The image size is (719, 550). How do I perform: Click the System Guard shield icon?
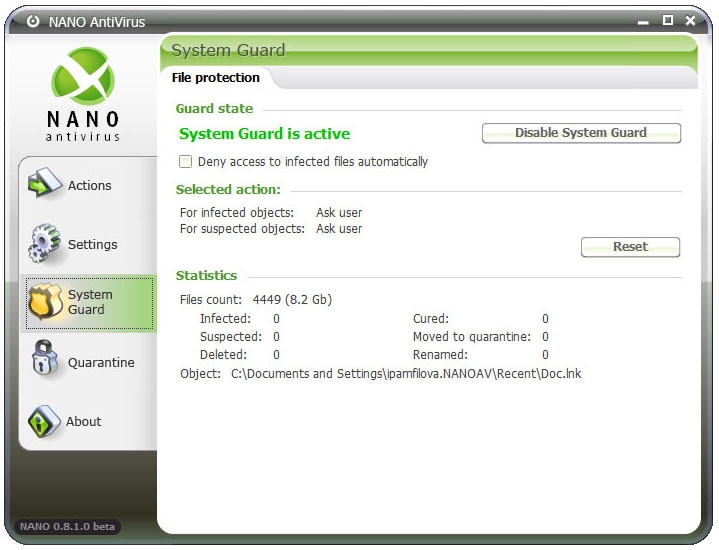[x=45, y=302]
